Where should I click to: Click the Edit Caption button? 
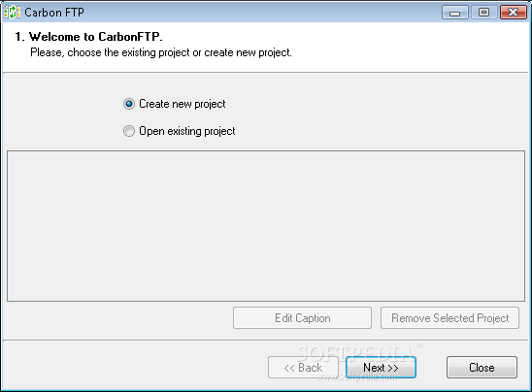tap(302, 318)
